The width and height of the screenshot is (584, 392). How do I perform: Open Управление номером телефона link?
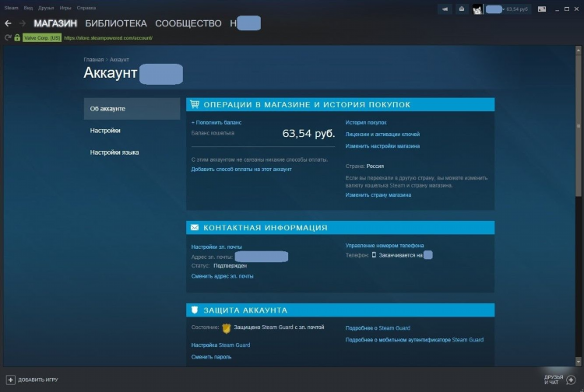tap(385, 246)
